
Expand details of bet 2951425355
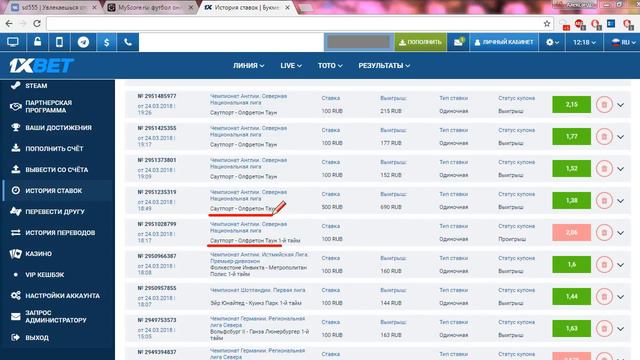[620, 137]
